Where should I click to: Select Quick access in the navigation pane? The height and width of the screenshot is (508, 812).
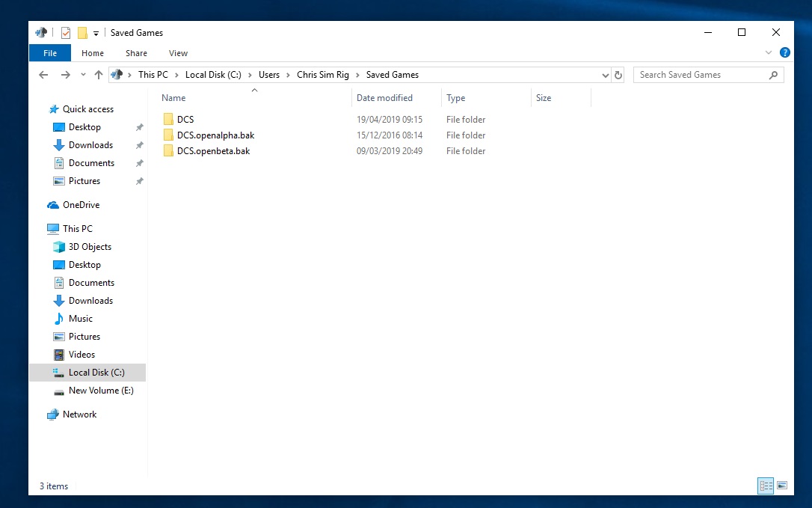pos(88,109)
